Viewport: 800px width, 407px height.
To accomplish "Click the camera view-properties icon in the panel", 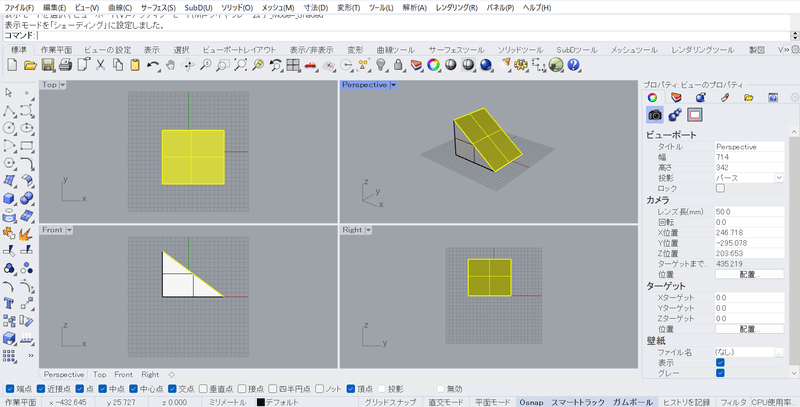I will 655,115.
